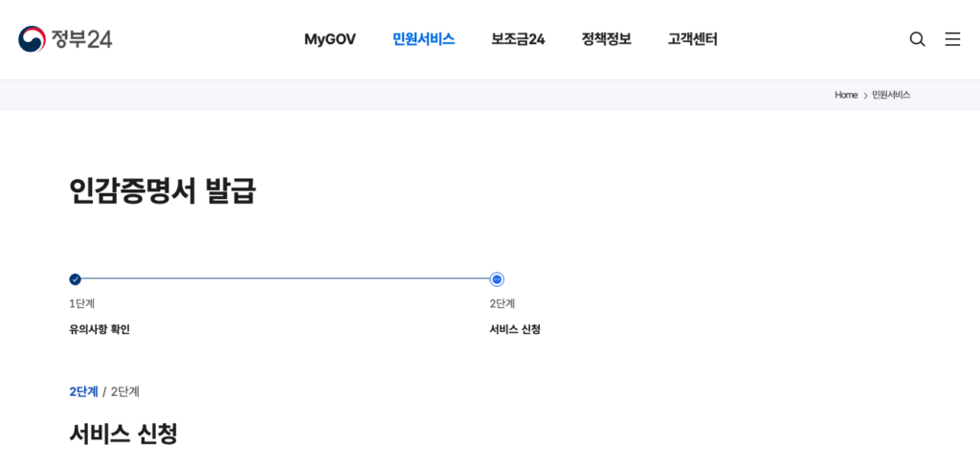Screen dimensions: 980x466
Task: Open the 정책정보 menu
Action: [606, 39]
